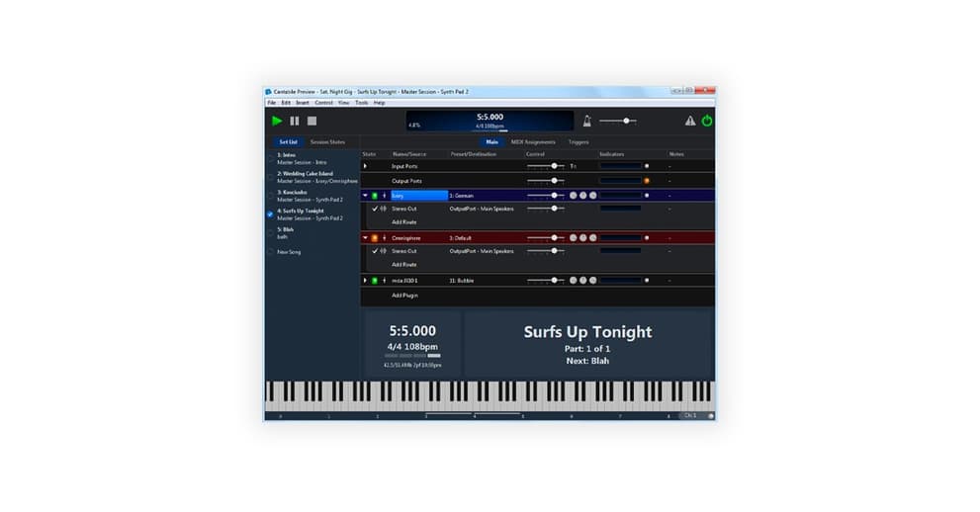The image size is (980, 512).
Task: Adjust the Output Ports gain slider
Action: [546, 181]
